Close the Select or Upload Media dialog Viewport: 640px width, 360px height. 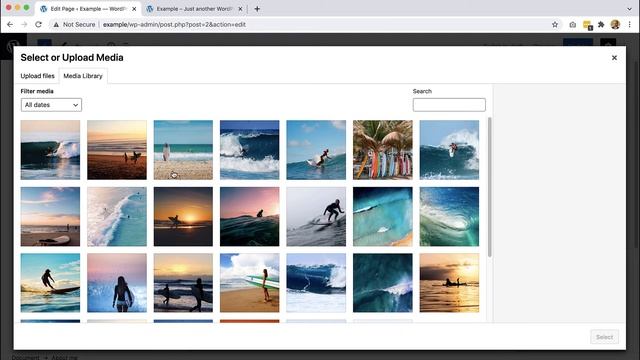tap(614, 58)
